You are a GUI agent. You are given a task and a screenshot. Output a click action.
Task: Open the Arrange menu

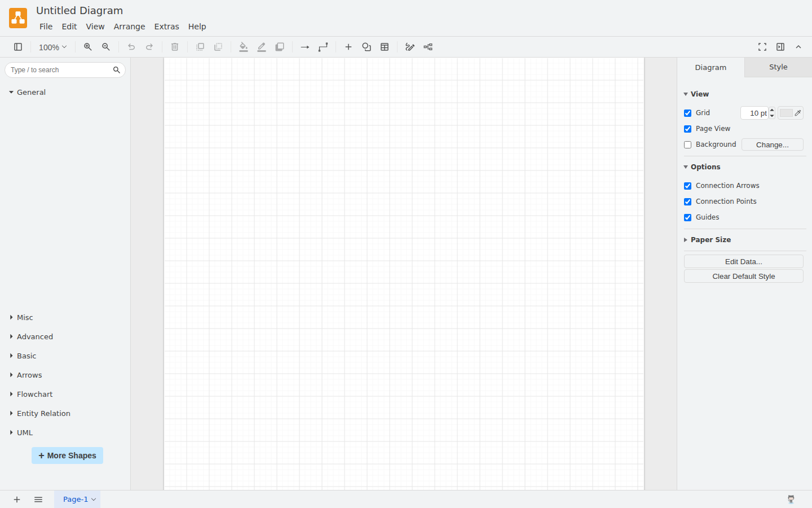pyautogui.click(x=129, y=27)
